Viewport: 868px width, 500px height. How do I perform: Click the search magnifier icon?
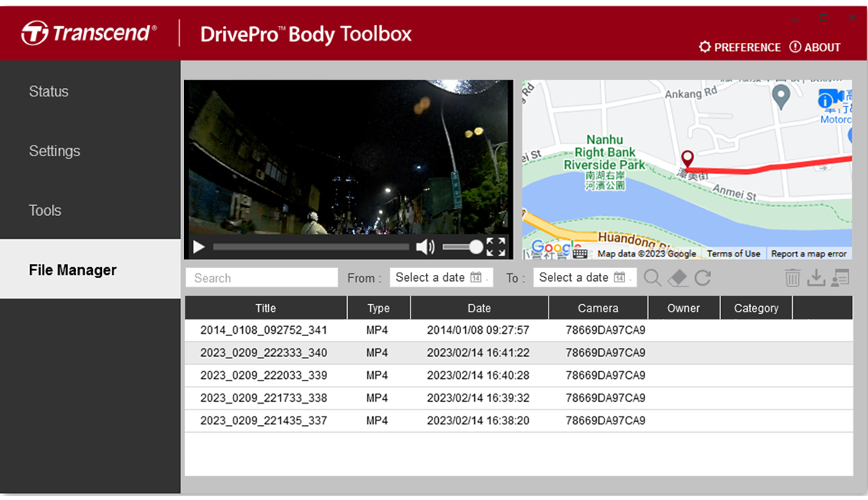(x=653, y=278)
